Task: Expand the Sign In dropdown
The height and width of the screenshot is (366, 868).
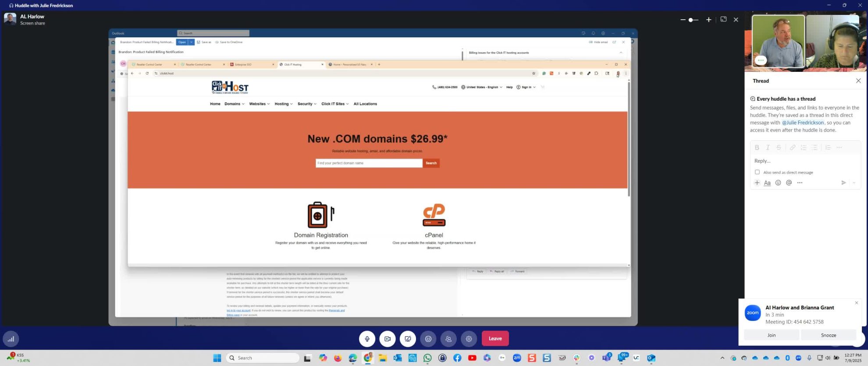Action: click(526, 87)
